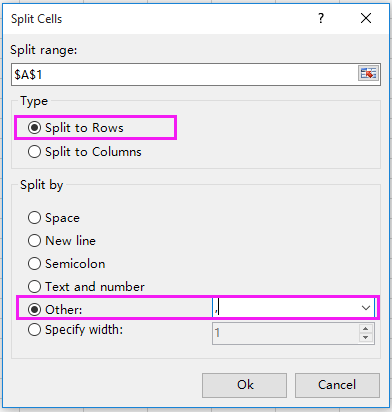Screen dimensions: 392x412
Task: Select the Text and number option
Action: point(86,286)
